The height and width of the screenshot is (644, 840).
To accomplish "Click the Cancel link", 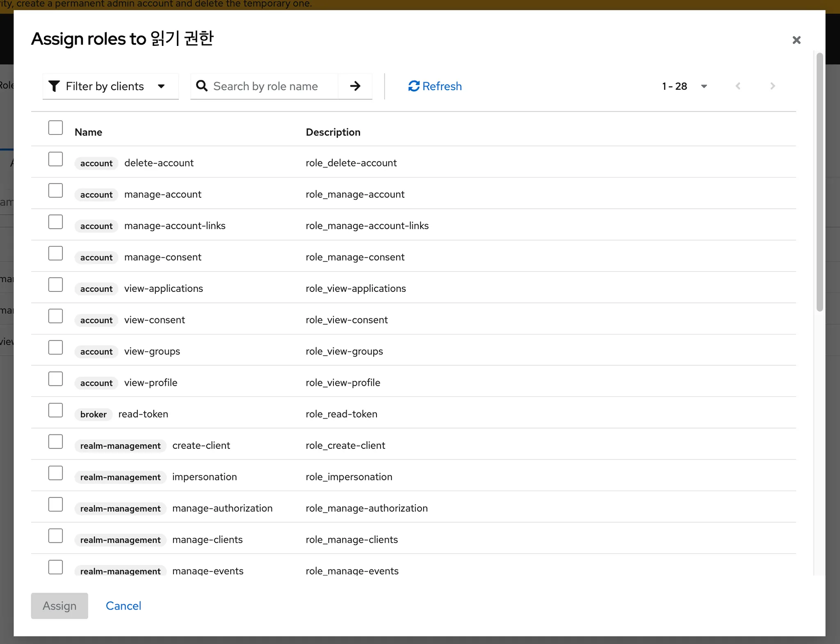I will tap(123, 606).
